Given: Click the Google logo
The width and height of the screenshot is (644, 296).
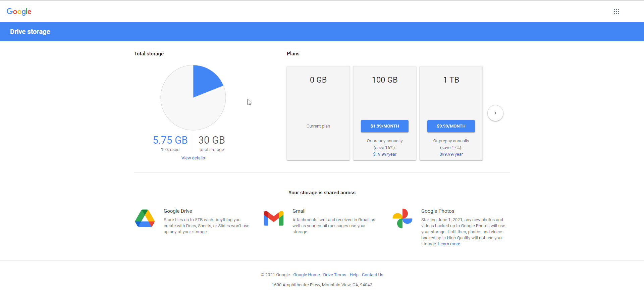Looking at the screenshot, I should coord(19,11).
